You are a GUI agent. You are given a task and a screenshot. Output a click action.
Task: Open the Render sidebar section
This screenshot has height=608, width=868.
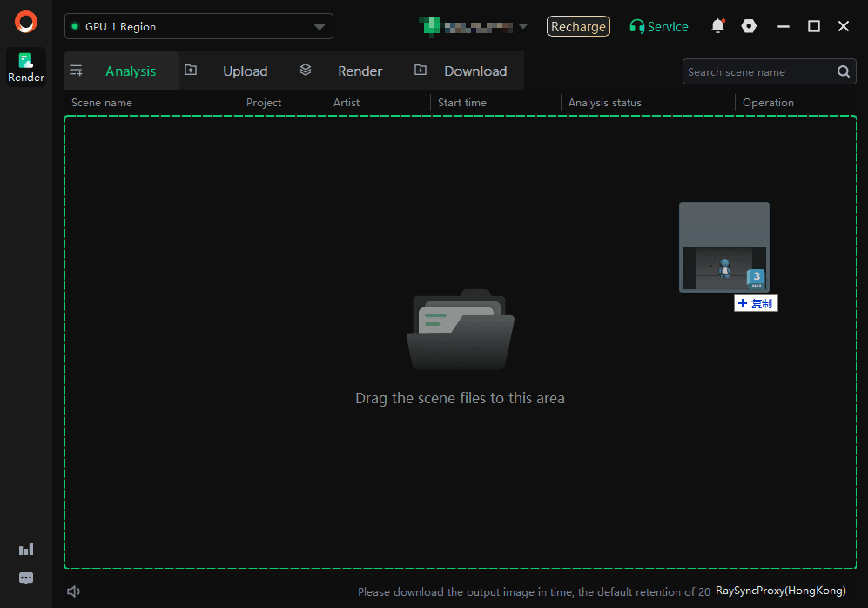pos(26,67)
